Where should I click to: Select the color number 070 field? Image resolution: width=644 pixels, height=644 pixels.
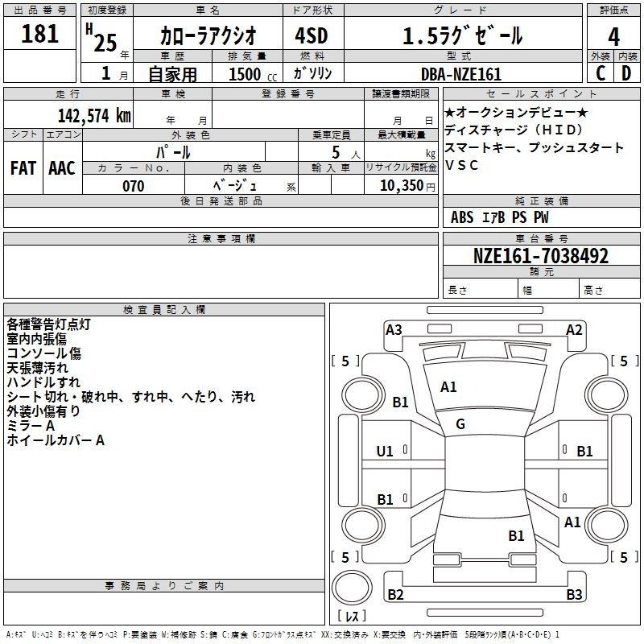click(x=133, y=186)
